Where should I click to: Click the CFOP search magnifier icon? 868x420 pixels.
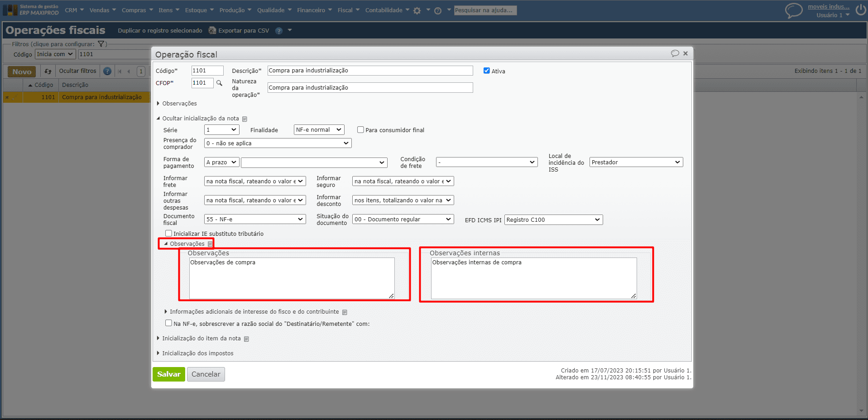[219, 83]
